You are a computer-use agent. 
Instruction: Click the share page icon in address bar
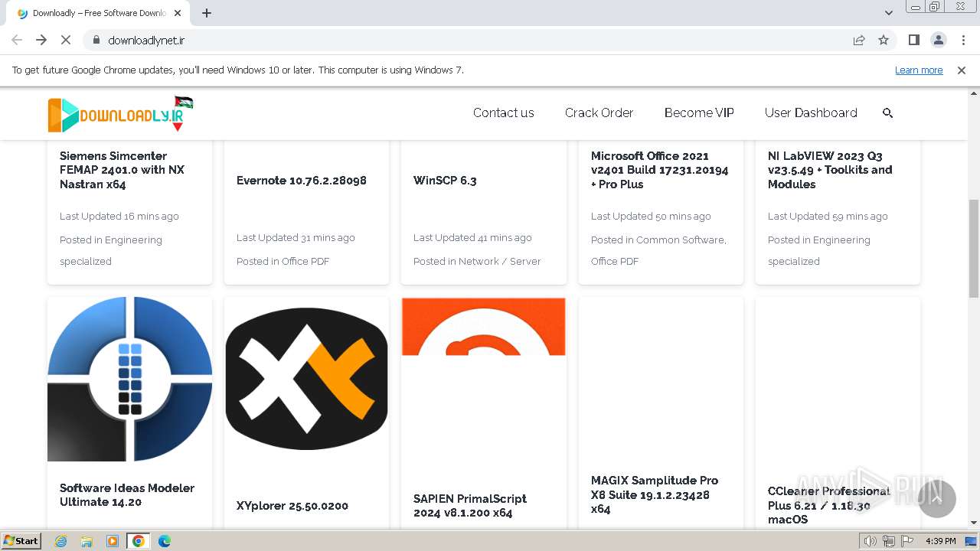[x=859, y=40]
